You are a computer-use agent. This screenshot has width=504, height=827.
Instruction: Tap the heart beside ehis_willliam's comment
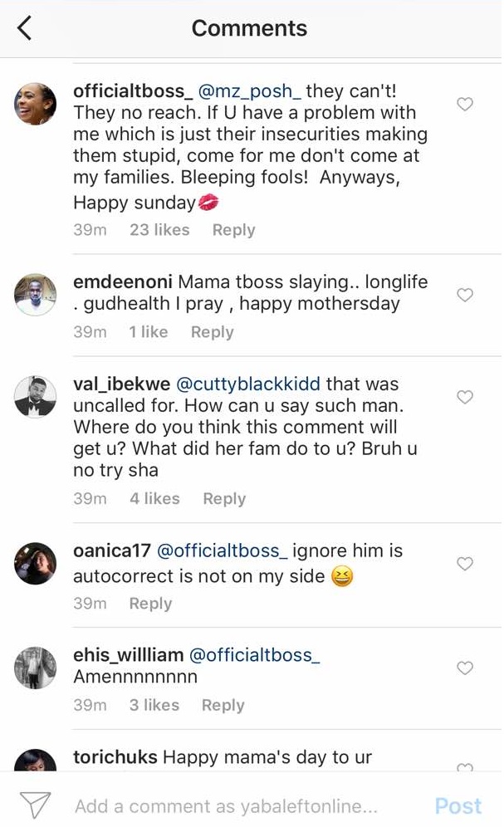coord(466,668)
